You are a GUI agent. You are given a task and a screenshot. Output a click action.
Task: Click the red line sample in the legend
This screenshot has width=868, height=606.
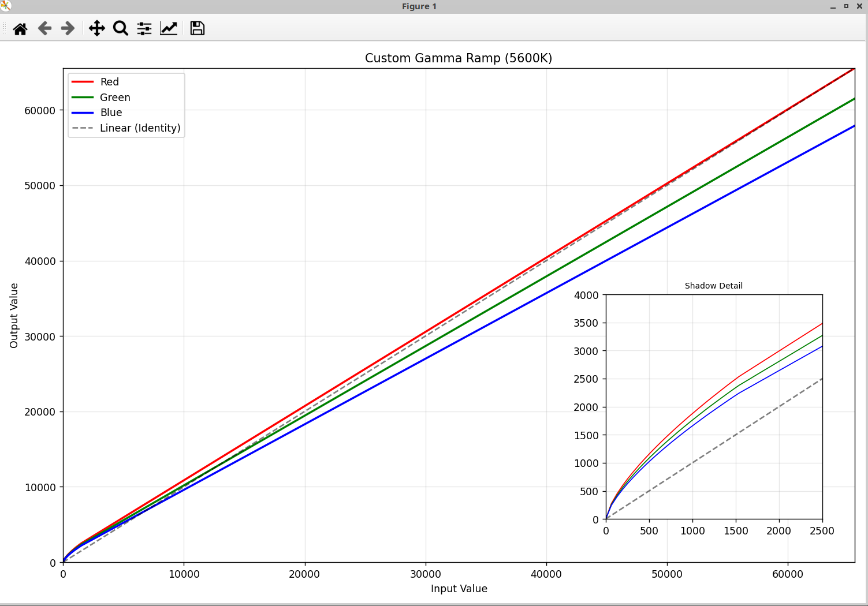pos(83,82)
